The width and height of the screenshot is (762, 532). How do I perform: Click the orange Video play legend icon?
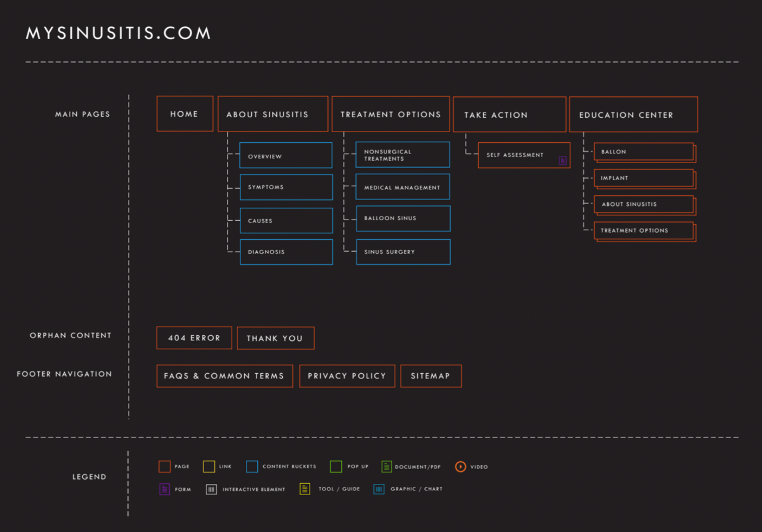click(460, 467)
